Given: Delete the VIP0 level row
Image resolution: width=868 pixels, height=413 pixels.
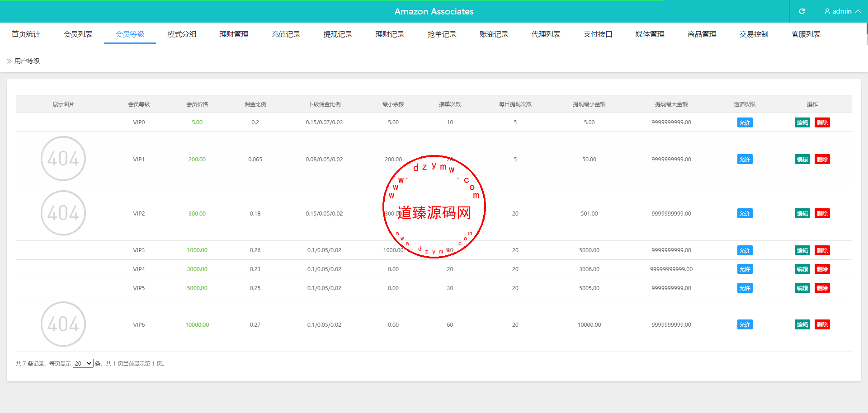Looking at the screenshot, I should 822,122.
